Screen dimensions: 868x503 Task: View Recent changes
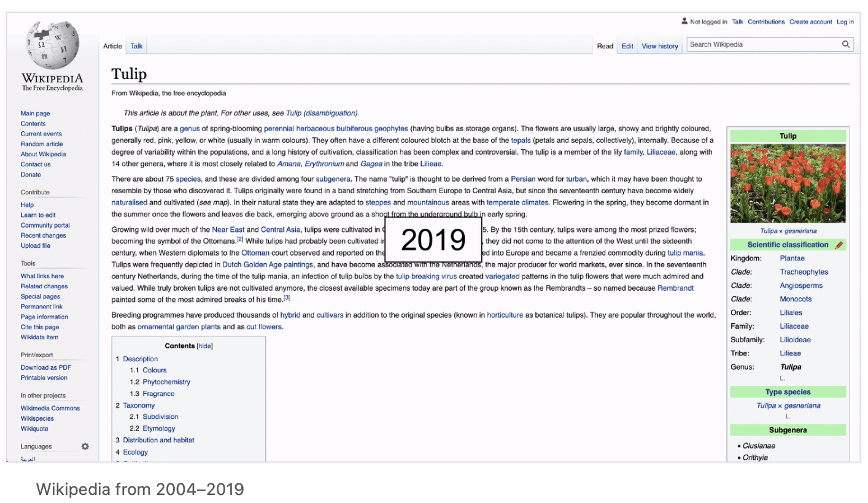tap(43, 236)
